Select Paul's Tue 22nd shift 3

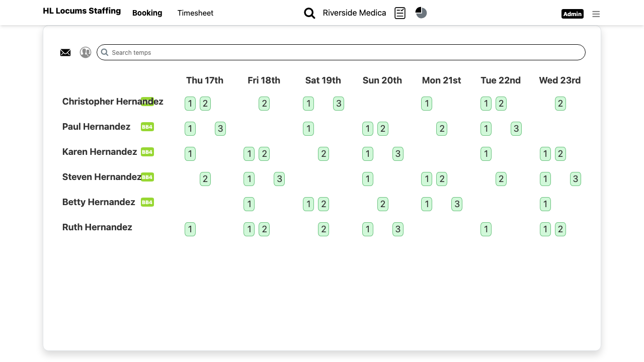tap(516, 129)
